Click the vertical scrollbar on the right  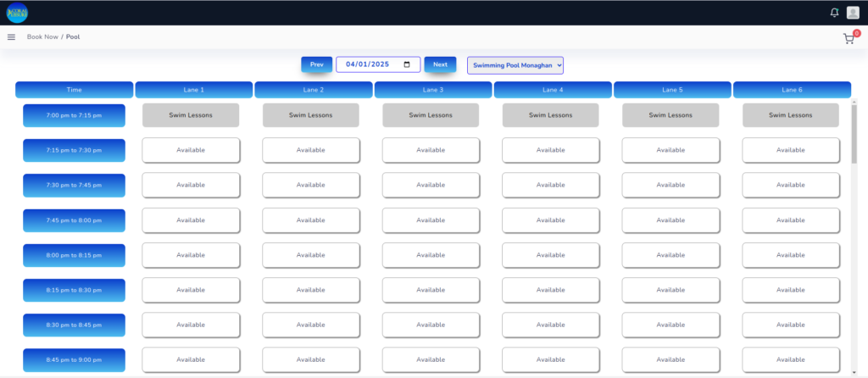pos(854,136)
